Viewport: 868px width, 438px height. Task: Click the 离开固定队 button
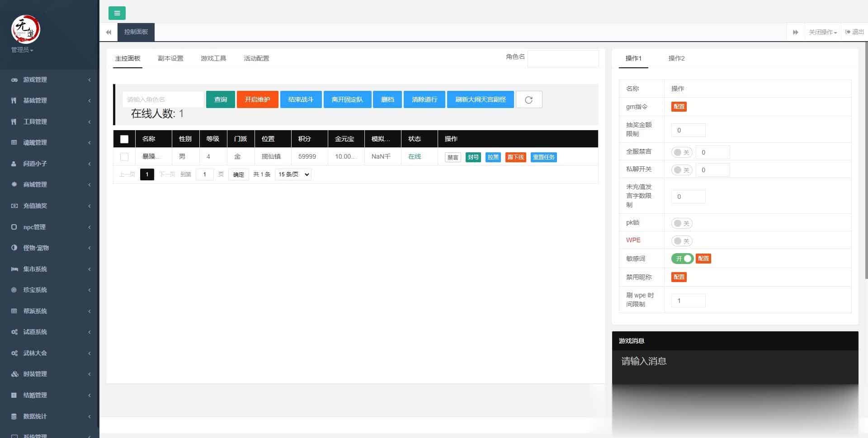tap(348, 99)
